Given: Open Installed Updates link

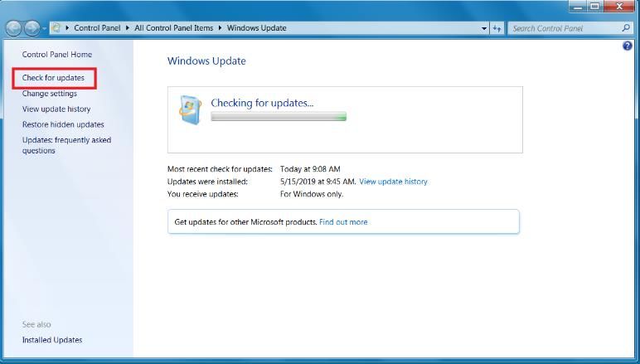Looking at the screenshot, I should tap(52, 340).
